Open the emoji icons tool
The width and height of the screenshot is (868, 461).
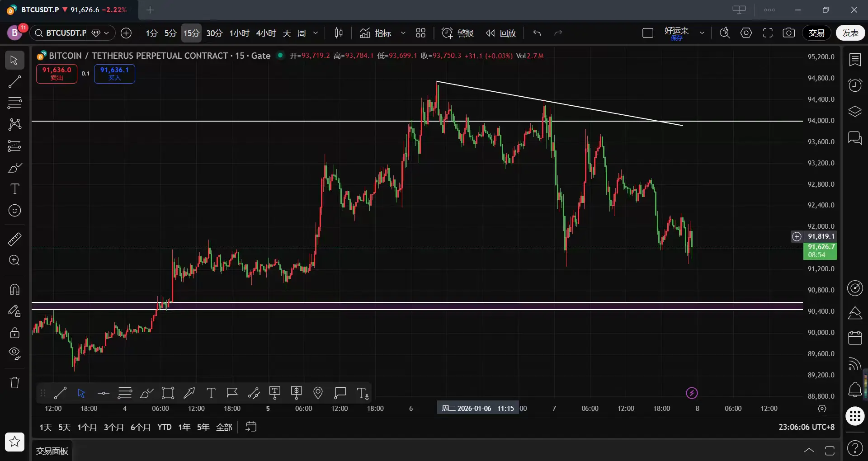pyautogui.click(x=14, y=211)
